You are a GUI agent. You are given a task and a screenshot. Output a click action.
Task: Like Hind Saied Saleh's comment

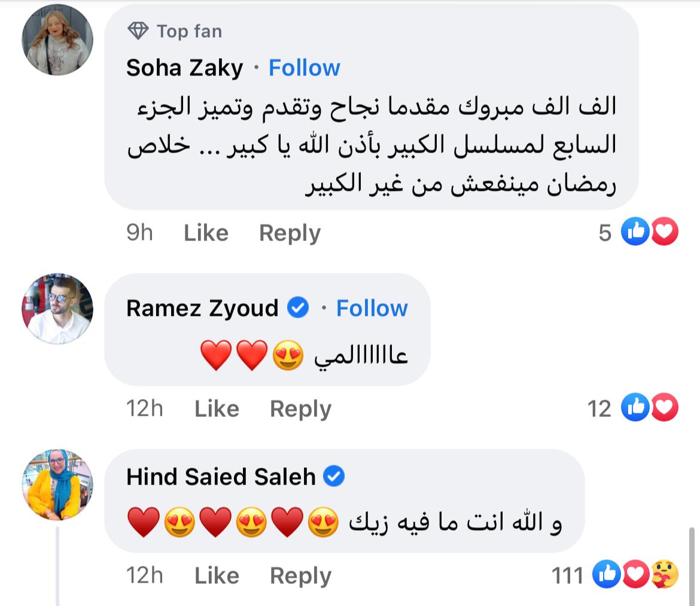coord(217,575)
